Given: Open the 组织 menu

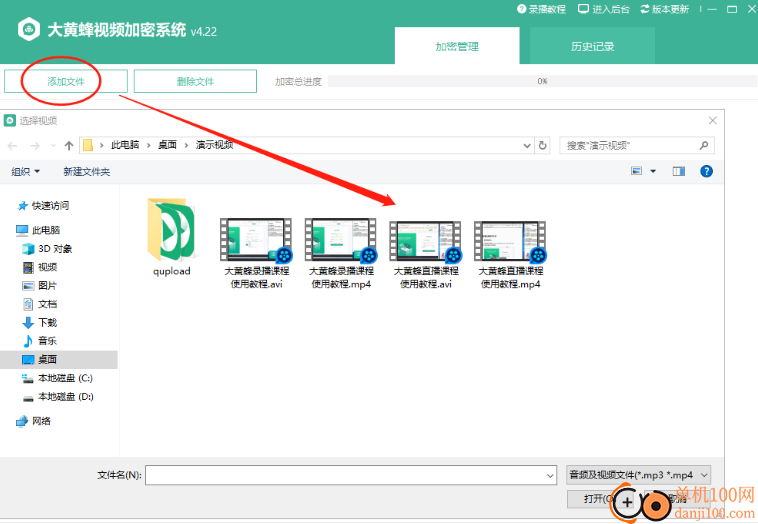Looking at the screenshot, I should pos(26,172).
